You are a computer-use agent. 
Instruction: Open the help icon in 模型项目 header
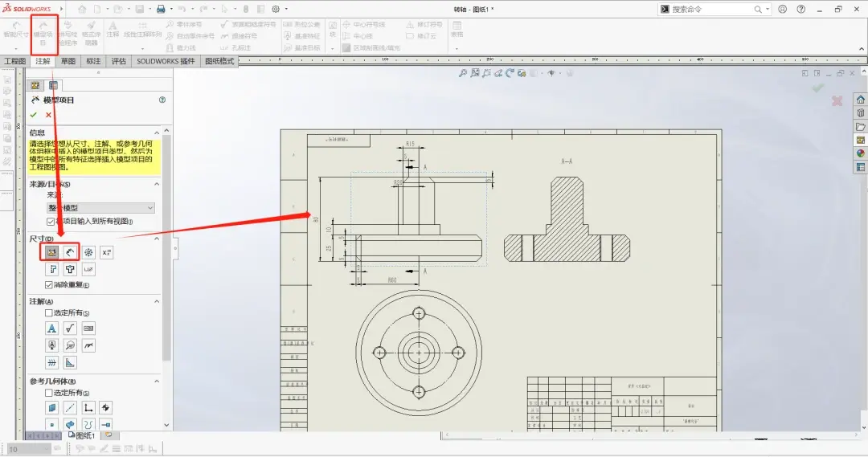[x=162, y=100]
